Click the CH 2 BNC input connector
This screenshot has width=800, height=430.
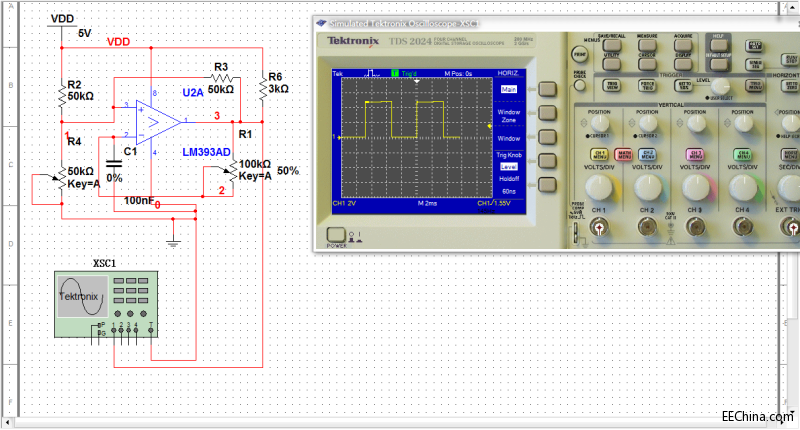tap(647, 227)
